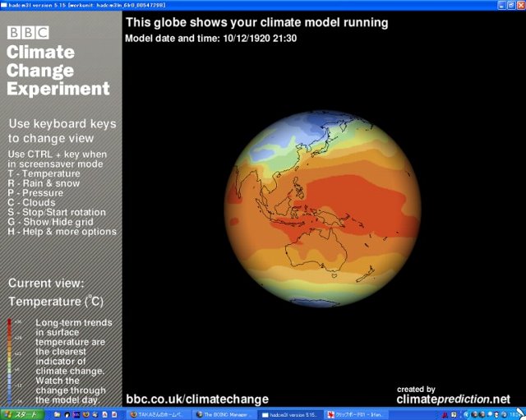Click the bbc.co.uk/climatechange link text
Screen dimensions: 526x420
(197, 399)
